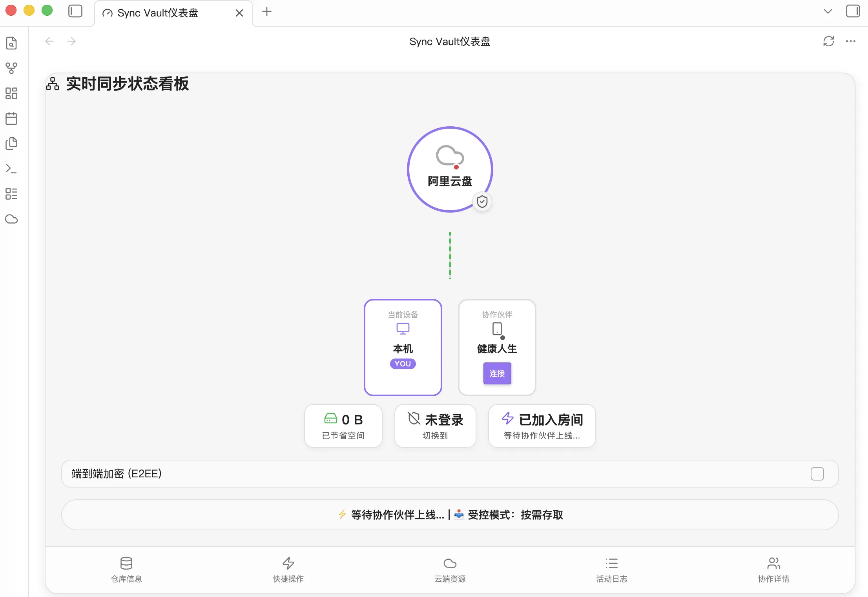
Task: Navigate forward with the right arrow
Action: (x=71, y=41)
